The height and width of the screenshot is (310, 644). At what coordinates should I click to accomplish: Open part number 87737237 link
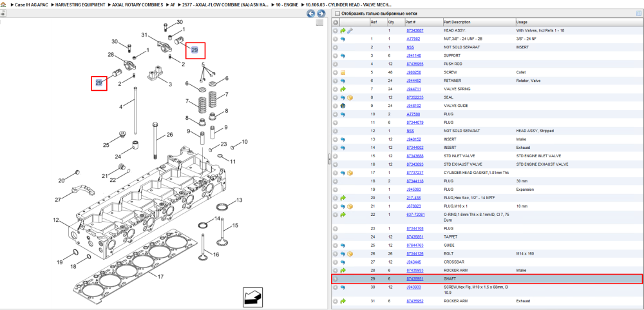pos(415,173)
